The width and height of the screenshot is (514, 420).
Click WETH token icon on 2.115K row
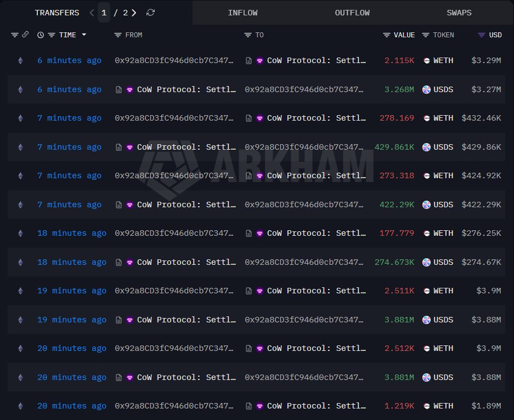[x=426, y=61]
